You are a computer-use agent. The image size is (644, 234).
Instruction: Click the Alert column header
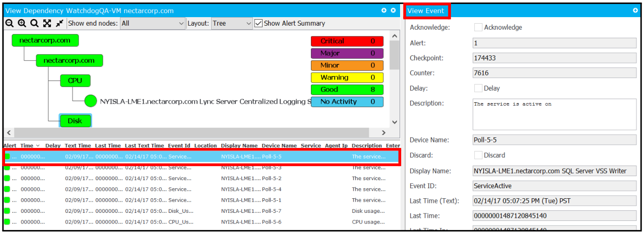click(10, 146)
